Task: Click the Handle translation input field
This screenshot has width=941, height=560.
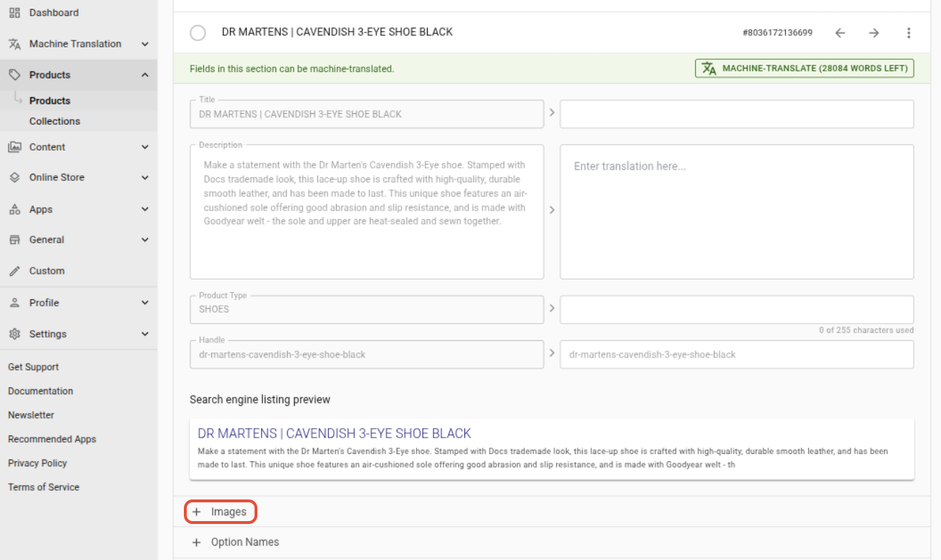Action: click(x=737, y=355)
